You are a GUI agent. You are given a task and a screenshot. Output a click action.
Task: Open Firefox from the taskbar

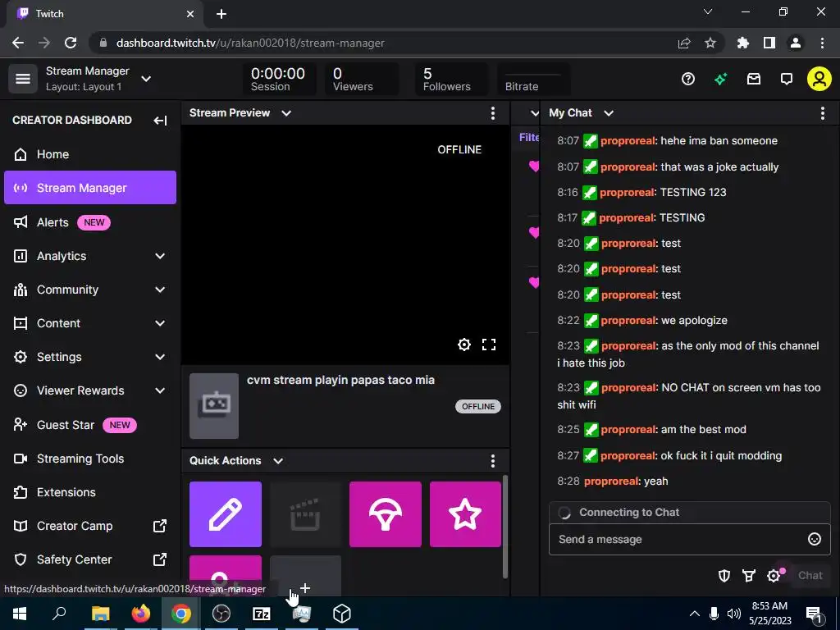coord(141,614)
